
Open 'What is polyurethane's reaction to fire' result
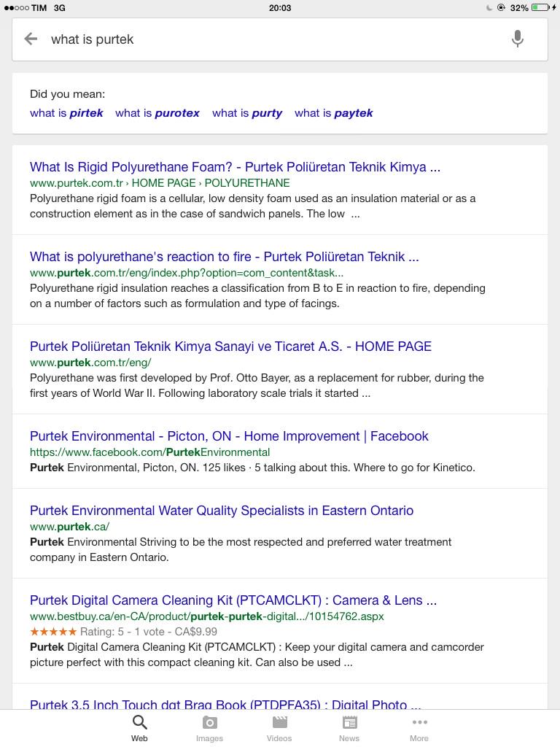225,257
